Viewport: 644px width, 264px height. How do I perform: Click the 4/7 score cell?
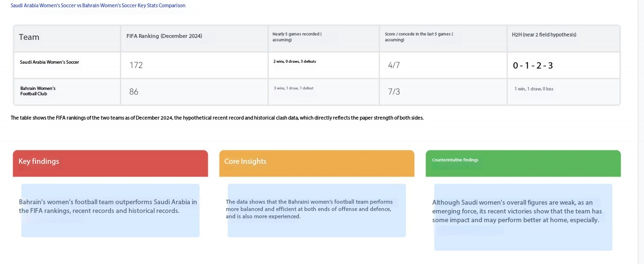pyautogui.click(x=394, y=65)
